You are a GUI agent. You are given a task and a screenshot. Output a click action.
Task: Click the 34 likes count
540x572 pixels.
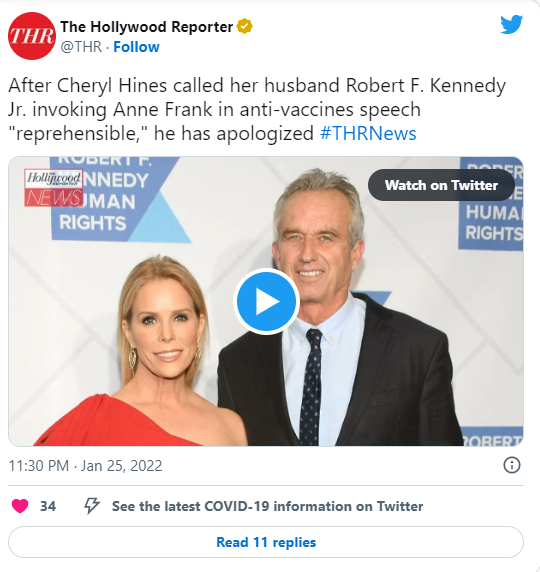click(48, 506)
